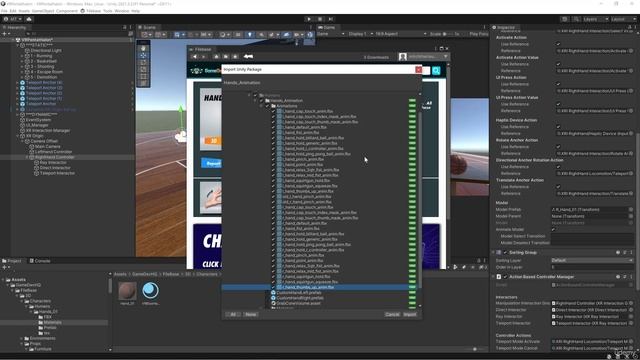Toggle Use Reference under UI Press Action

(x=558, y=84)
